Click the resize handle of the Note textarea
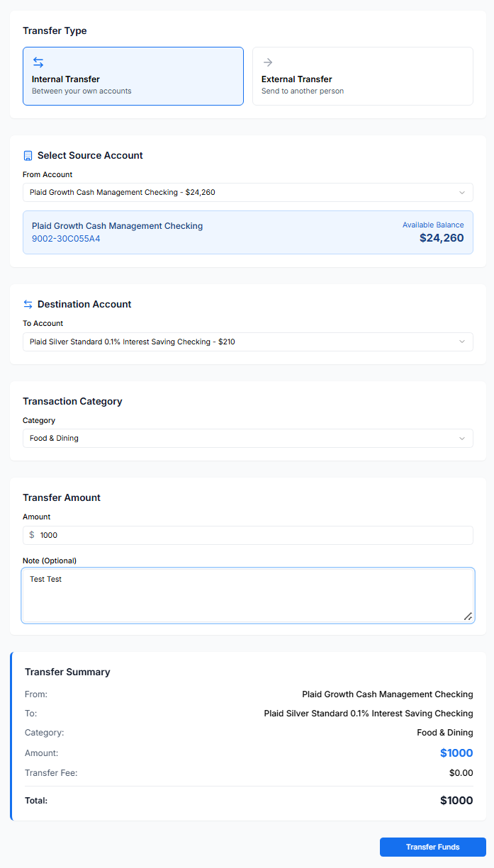This screenshot has height=868, width=494. [468, 616]
